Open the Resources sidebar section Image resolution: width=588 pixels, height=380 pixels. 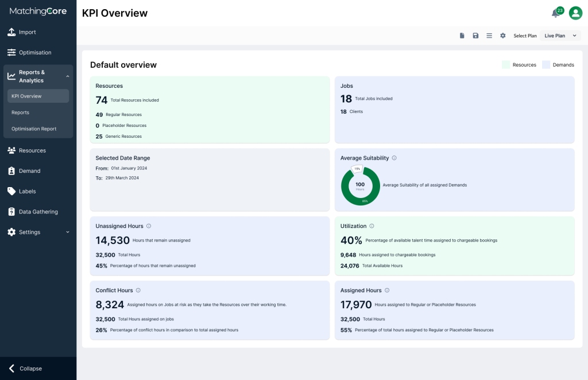tap(38, 150)
